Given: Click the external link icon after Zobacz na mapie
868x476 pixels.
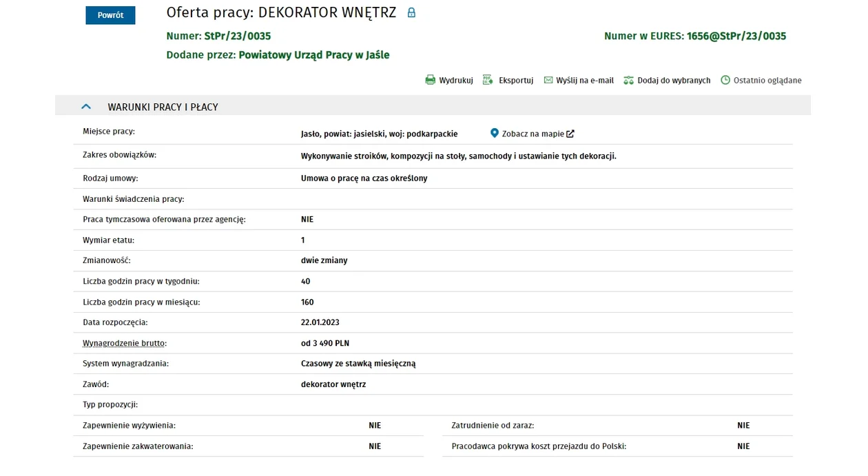Looking at the screenshot, I should coord(570,134).
